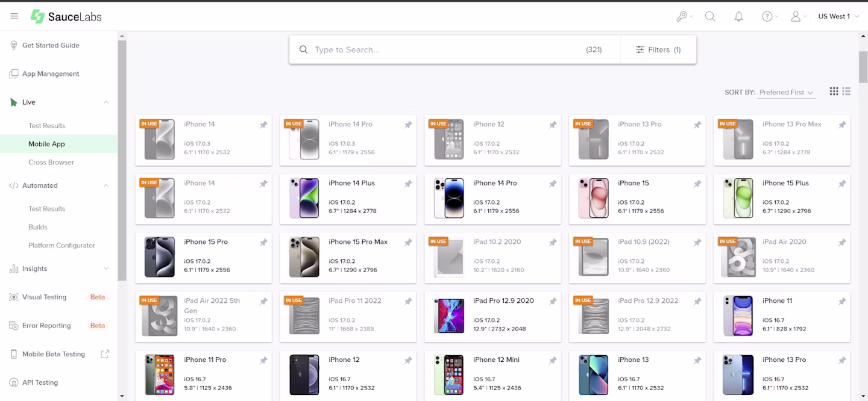Open the App Management page
This screenshot has height=401, width=868.
pyautogui.click(x=51, y=73)
